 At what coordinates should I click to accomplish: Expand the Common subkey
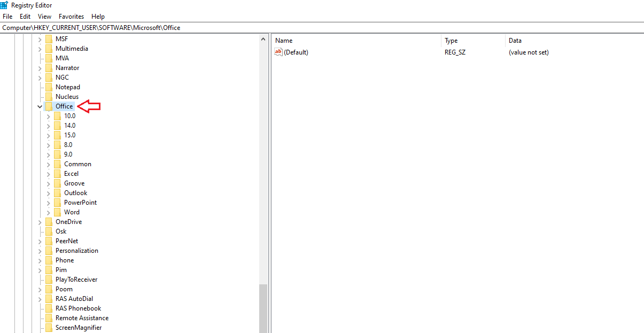[x=49, y=164]
